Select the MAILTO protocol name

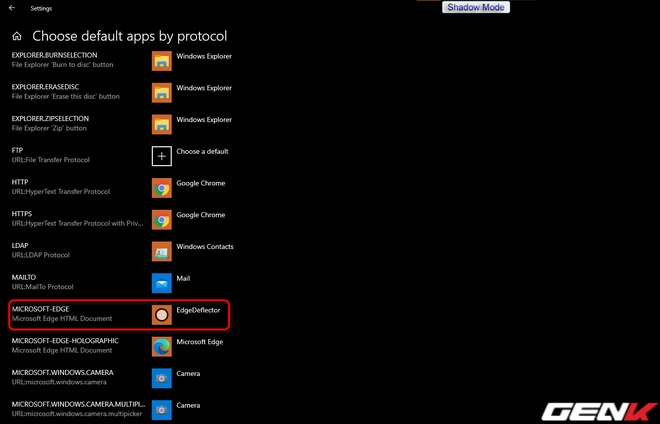click(24, 277)
